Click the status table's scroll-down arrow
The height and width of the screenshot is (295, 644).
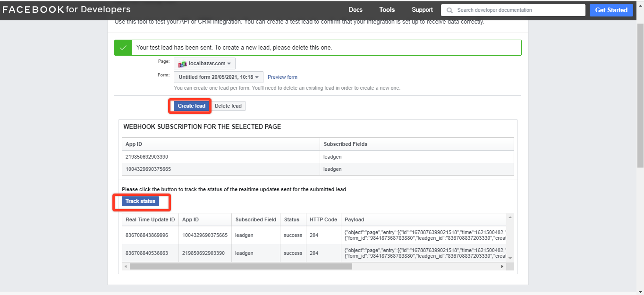tap(510, 258)
